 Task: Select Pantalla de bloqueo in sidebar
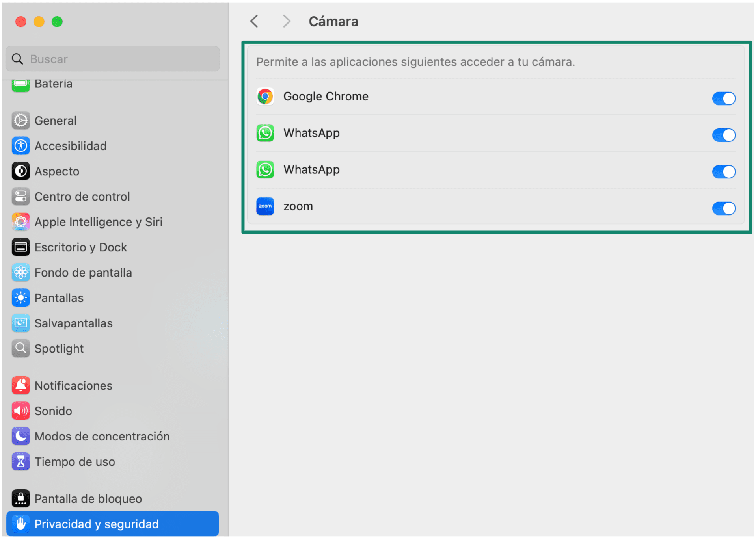(88, 499)
